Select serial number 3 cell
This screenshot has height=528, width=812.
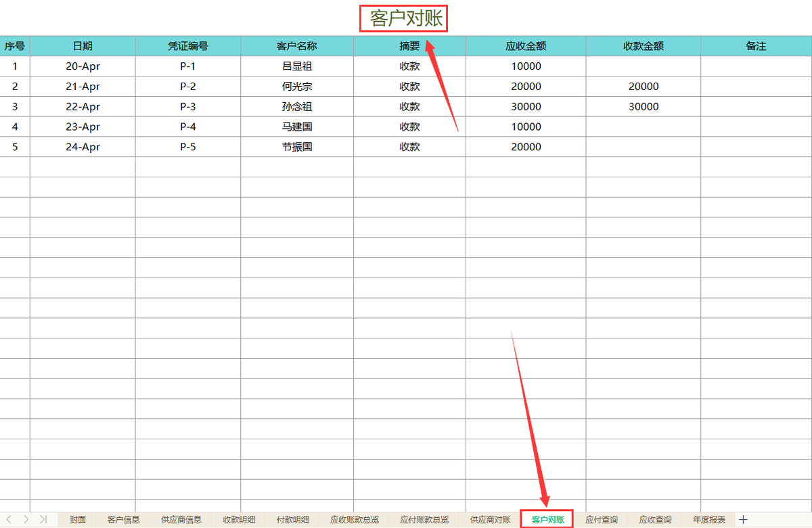click(x=15, y=107)
